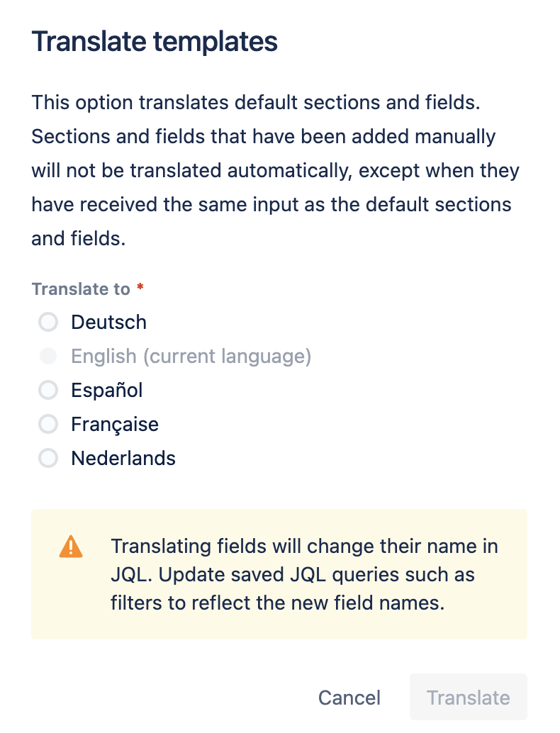Choose the Française radio option
Screen dimensions: 560x733
(x=48, y=424)
